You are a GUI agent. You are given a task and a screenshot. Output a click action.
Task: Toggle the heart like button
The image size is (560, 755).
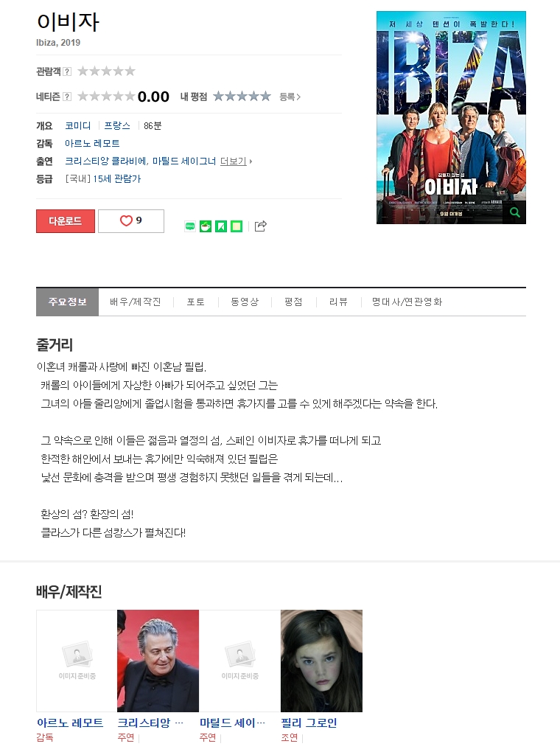tap(131, 221)
